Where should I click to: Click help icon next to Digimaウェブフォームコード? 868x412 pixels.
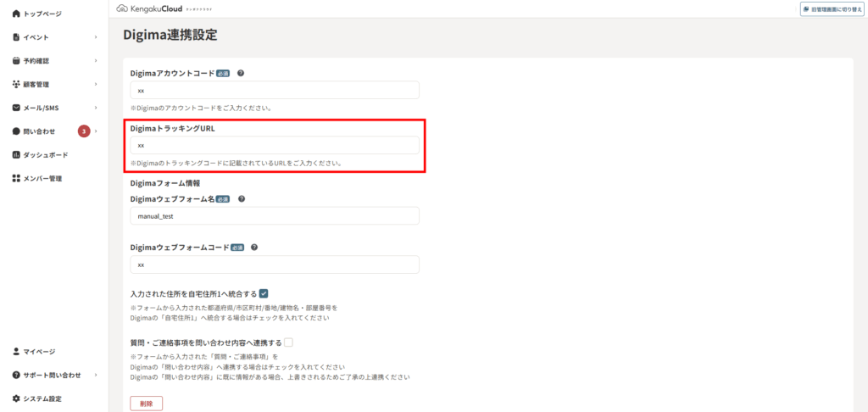tap(254, 247)
